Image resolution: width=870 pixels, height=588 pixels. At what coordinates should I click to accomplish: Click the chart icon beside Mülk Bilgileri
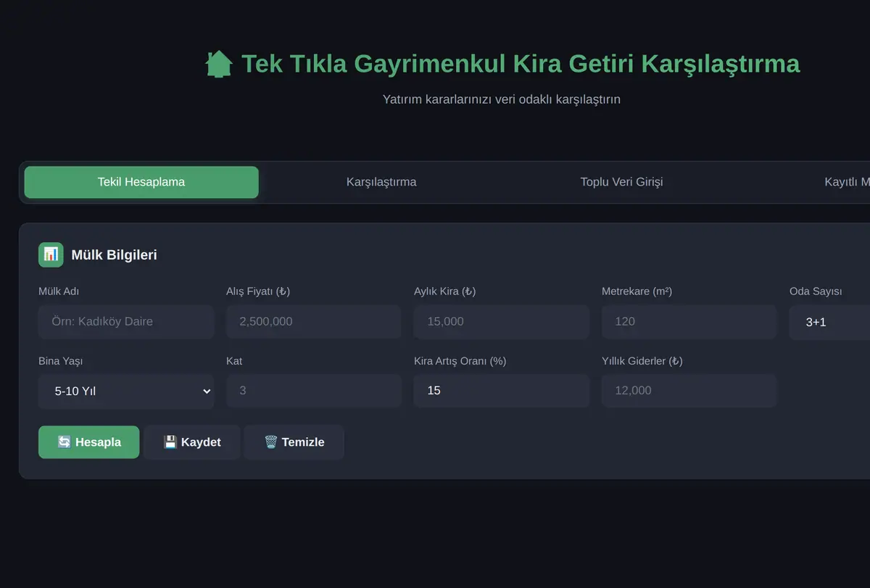pyautogui.click(x=51, y=254)
